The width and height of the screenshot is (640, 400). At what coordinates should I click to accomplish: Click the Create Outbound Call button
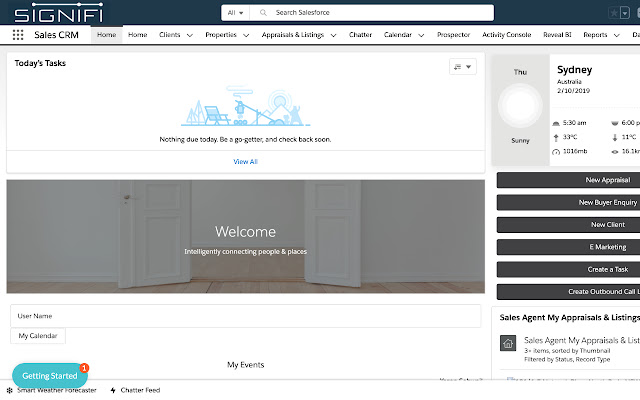tap(568, 292)
